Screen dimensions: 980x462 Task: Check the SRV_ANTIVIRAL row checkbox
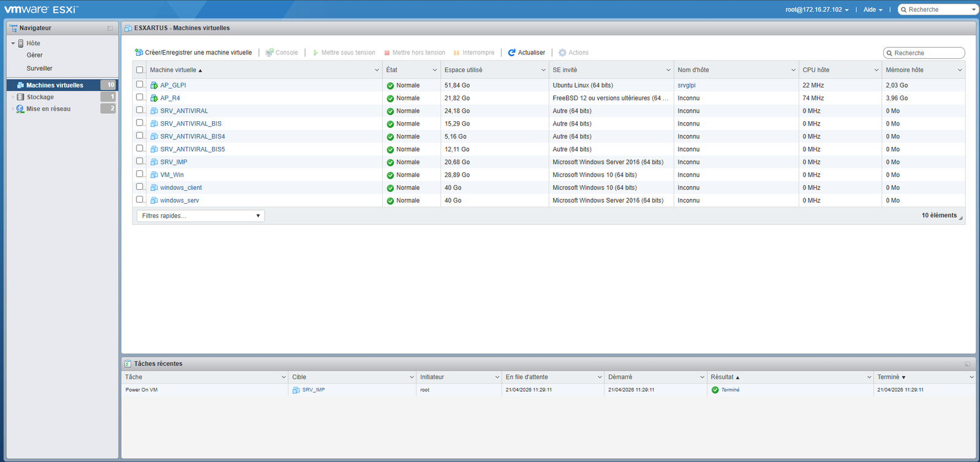(x=140, y=110)
